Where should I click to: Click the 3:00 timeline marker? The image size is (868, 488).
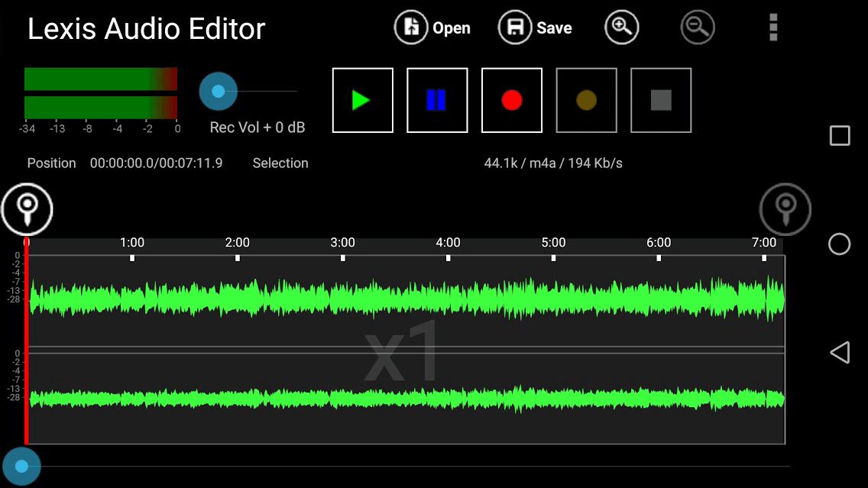point(342,242)
